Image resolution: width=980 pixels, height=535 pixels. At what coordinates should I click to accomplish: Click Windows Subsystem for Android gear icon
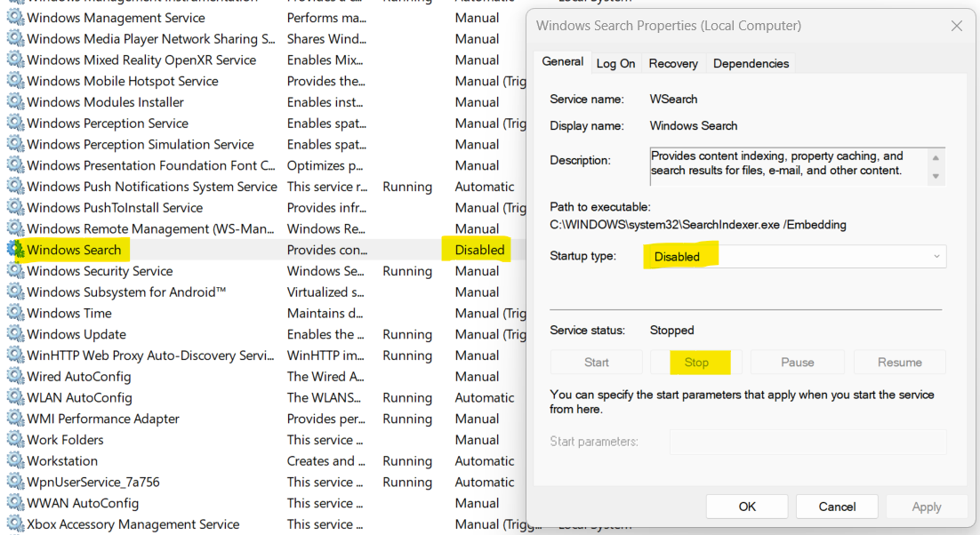pyautogui.click(x=16, y=292)
